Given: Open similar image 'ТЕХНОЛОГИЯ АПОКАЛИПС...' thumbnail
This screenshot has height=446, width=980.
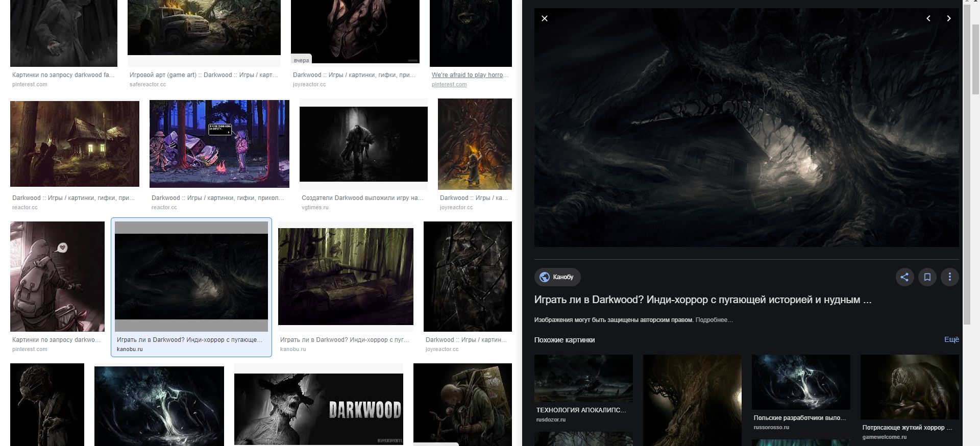Looking at the screenshot, I should (x=583, y=379).
